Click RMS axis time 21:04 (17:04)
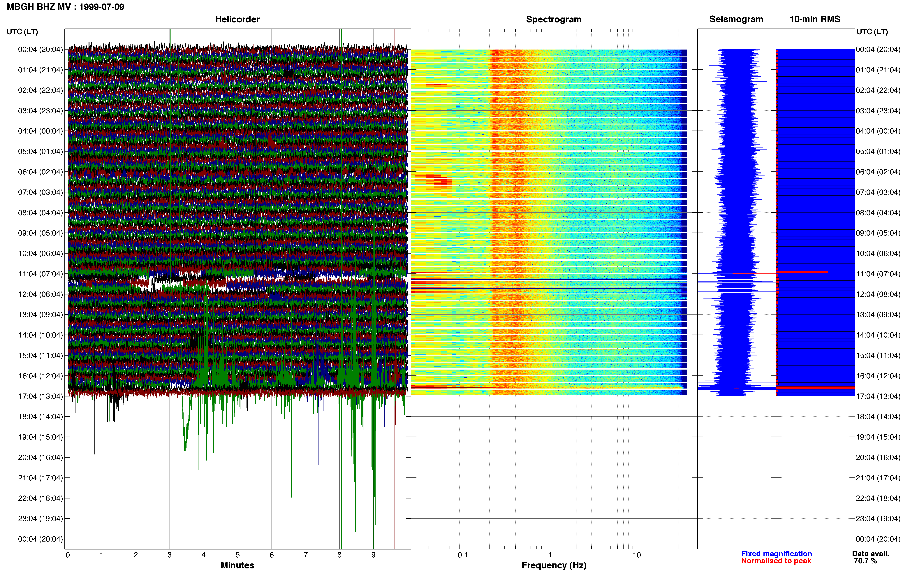 (878, 478)
